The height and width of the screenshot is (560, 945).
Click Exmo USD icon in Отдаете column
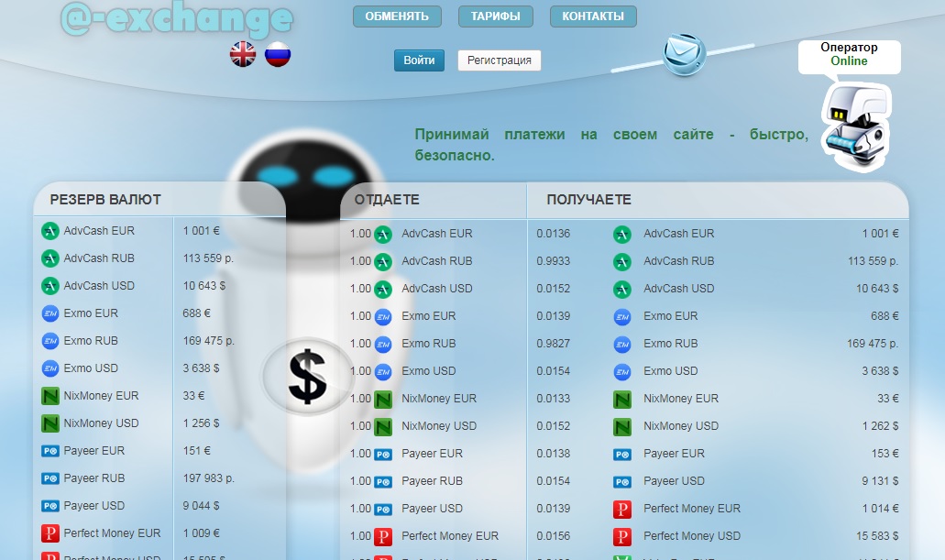(383, 372)
